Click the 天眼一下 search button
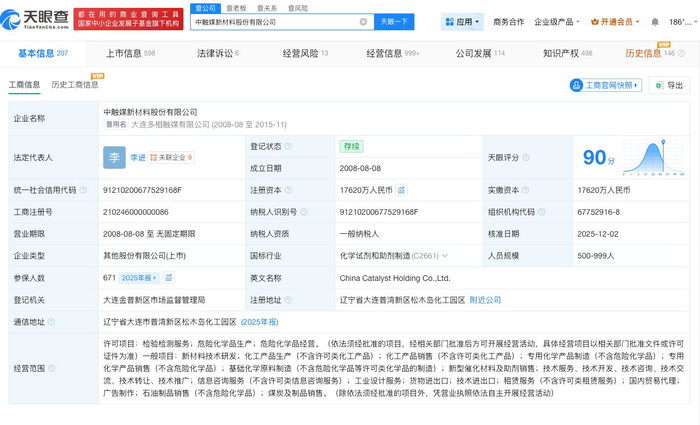 pyautogui.click(x=394, y=22)
